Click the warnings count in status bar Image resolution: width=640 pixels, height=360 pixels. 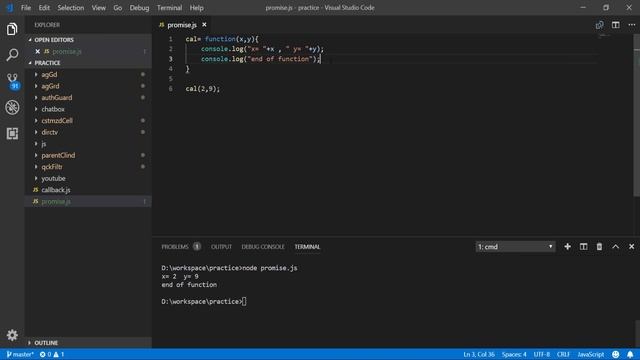tap(59, 354)
